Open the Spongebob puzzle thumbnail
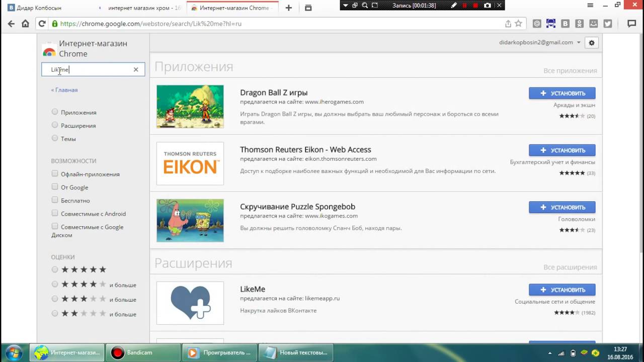Viewport: 644px width, 362px height. click(x=190, y=220)
